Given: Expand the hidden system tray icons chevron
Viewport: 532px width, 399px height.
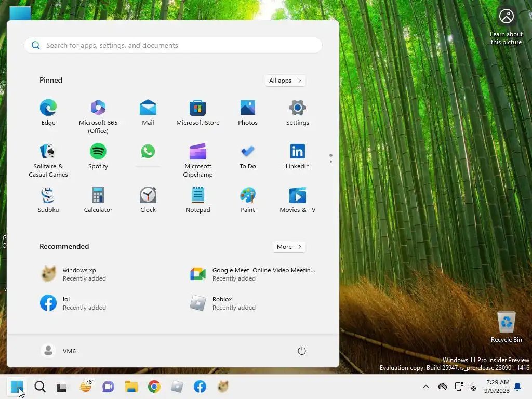Looking at the screenshot, I should [x=426, y=387].
